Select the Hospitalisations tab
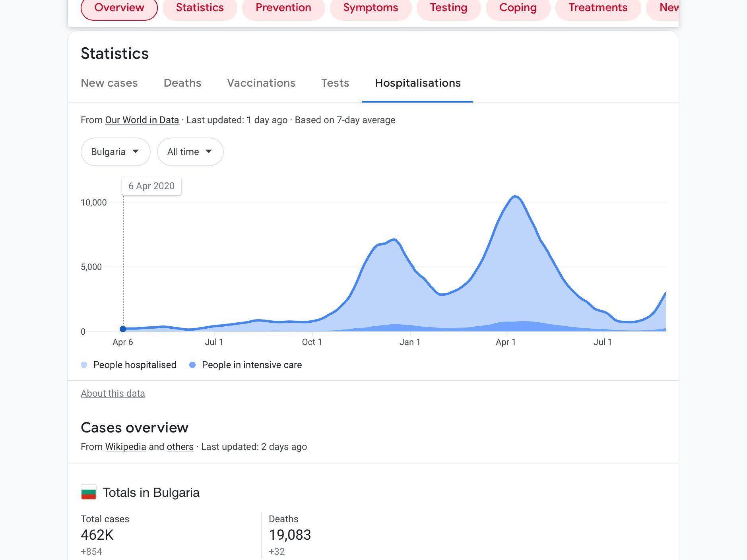747x560 pixels. click(x=417, y=83)
